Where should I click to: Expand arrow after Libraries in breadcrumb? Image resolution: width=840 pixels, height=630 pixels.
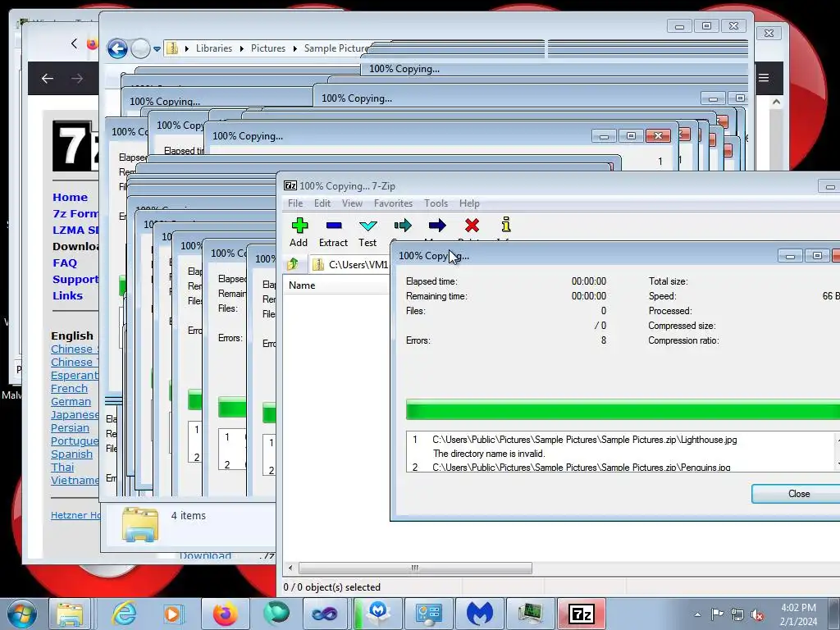[x=242, y=48]
